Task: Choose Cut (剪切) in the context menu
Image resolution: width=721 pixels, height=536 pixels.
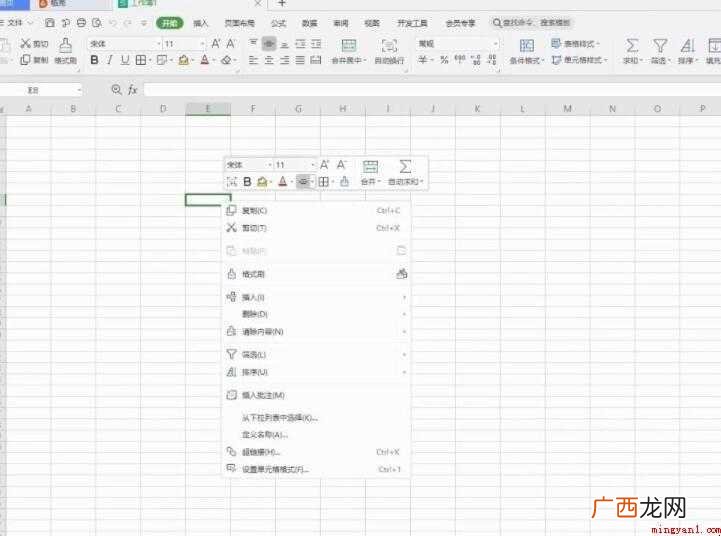Action: pos(316,228)
